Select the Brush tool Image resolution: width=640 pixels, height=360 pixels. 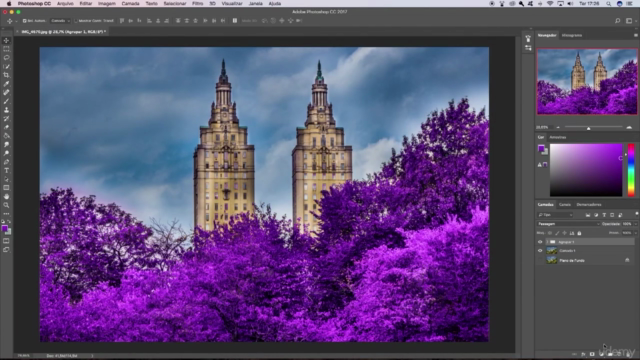coord(6,101)
